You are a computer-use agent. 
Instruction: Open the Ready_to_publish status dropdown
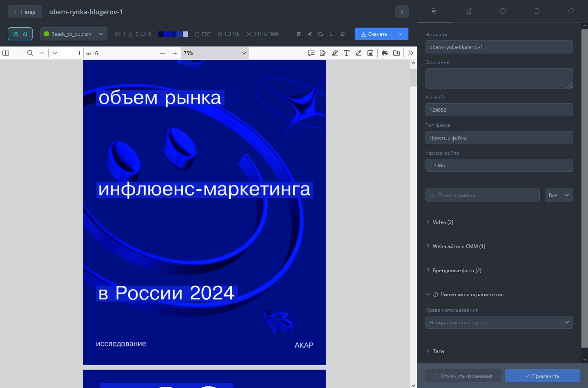(73, 34)
